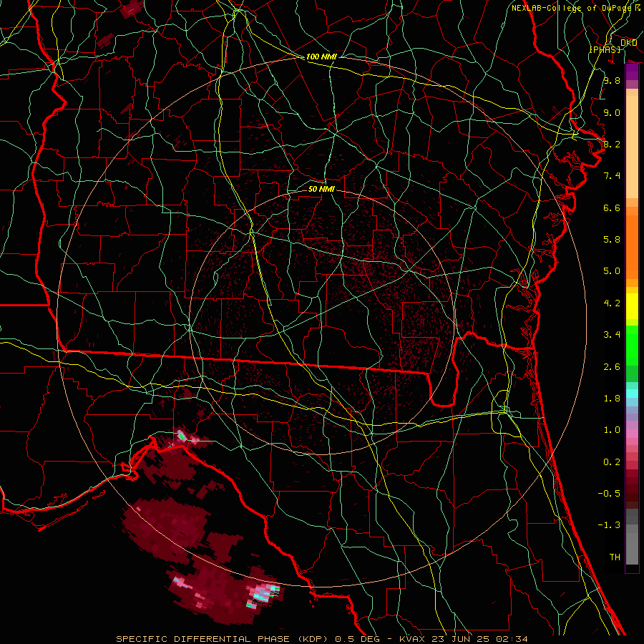Viewport: 644px width, 644px height.
Task: Click the purple top segment of the color bar
Action: tap(632, 72)
